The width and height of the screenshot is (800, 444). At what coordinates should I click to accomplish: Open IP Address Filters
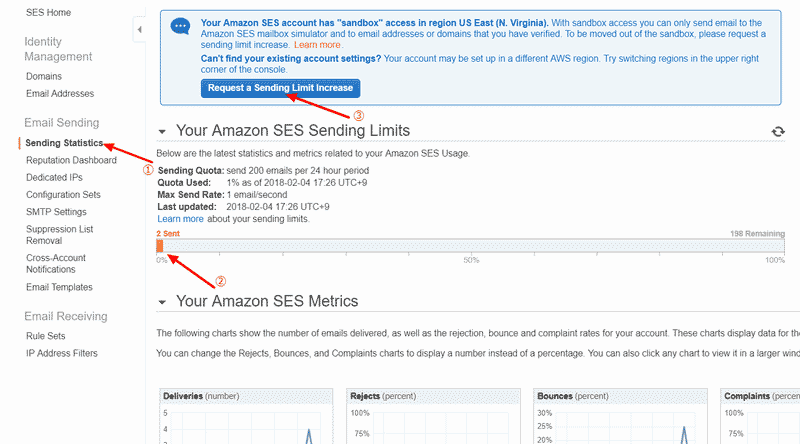coord(62,353)
